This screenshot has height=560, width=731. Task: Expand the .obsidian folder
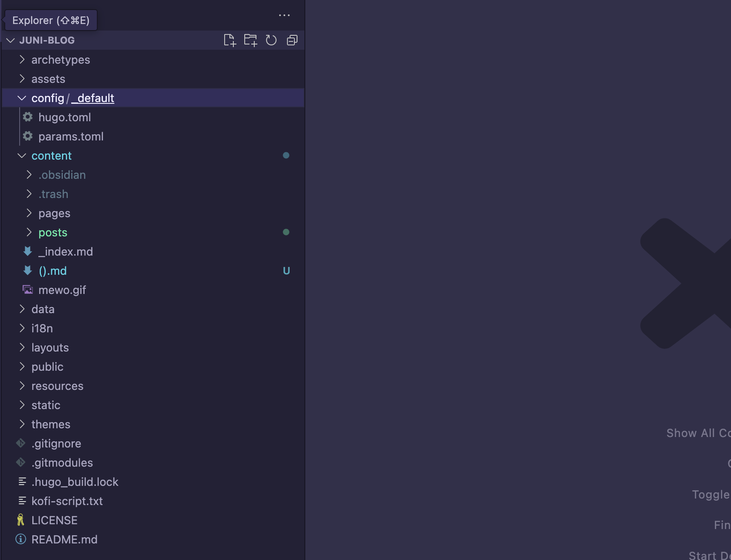62,175
